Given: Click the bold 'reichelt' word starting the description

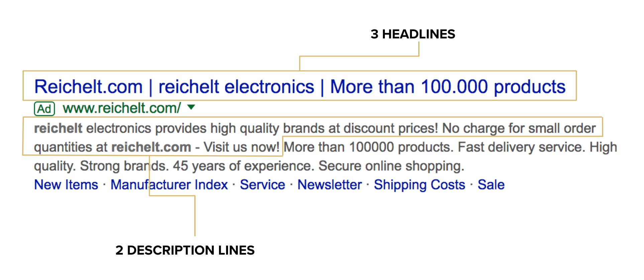Looking at the screenshot, I should tap(58, 128).
